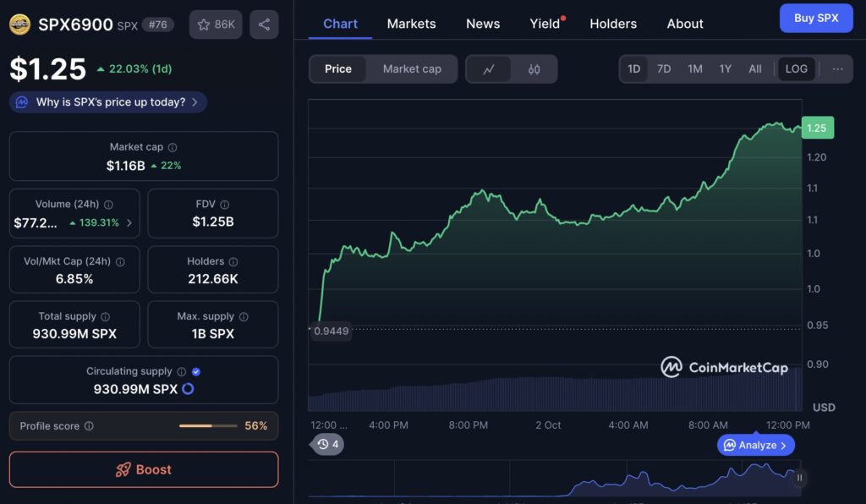Screen dimensions: 866x504
Task: Open the Holders tab
Action: pos(613,24)
